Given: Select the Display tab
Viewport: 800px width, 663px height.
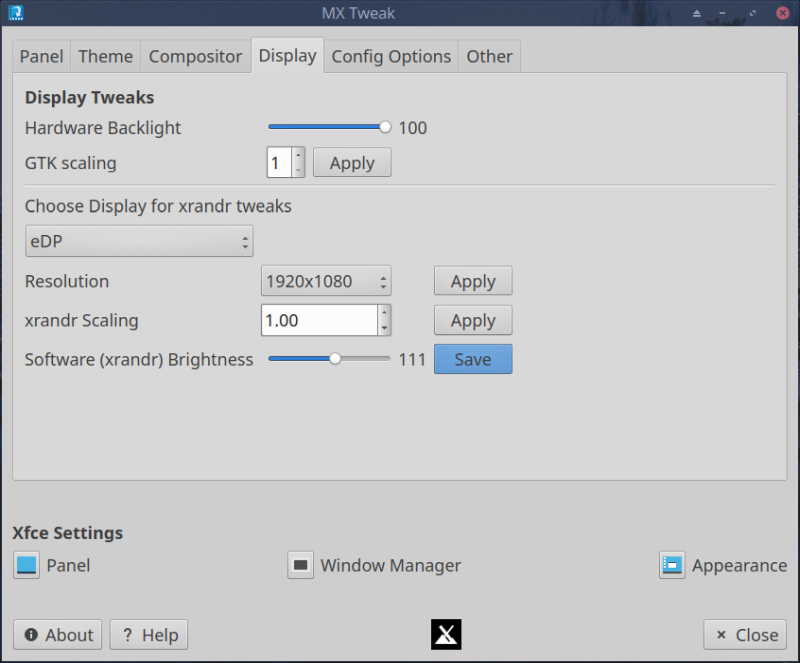Looking at the screenshot, I should tap(287, 55).
